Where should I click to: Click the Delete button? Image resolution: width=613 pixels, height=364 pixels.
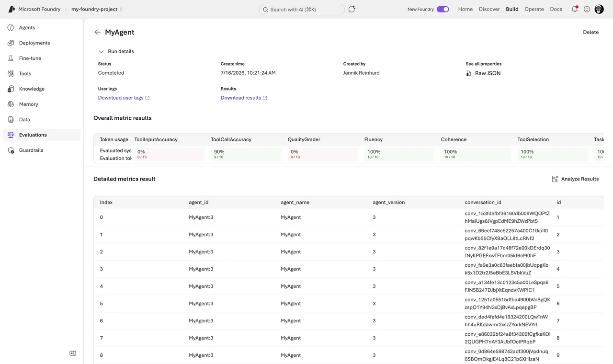[x=591, y=32]
